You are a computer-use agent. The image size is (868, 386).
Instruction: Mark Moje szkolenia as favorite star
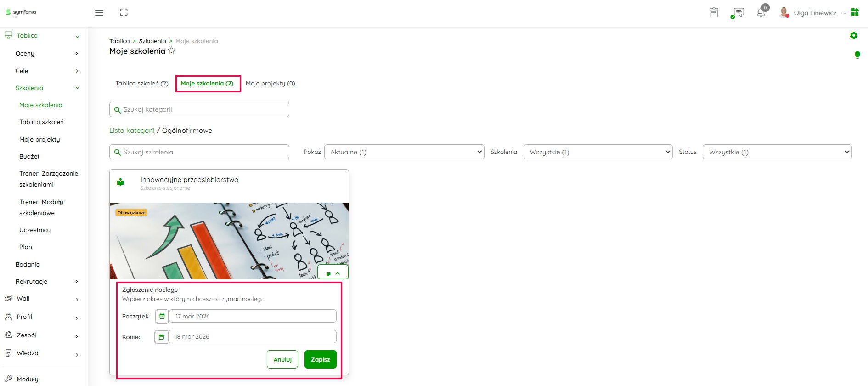click(x=172, y=51)
